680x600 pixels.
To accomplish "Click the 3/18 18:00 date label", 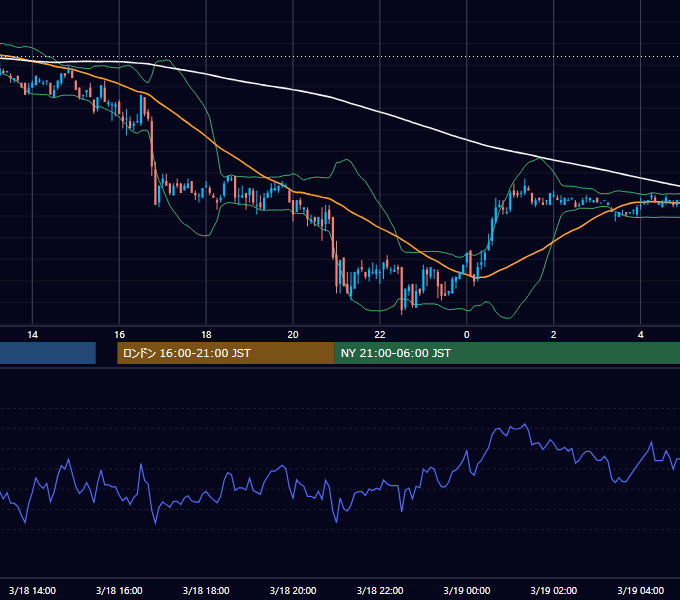I will [x=206, y=590].
